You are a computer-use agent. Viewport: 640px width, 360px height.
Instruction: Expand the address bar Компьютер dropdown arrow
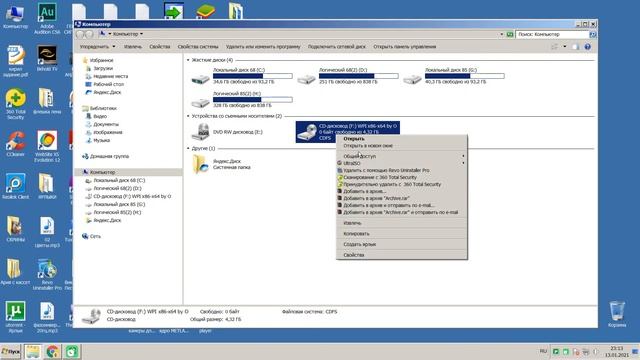[x=142, y=34]
